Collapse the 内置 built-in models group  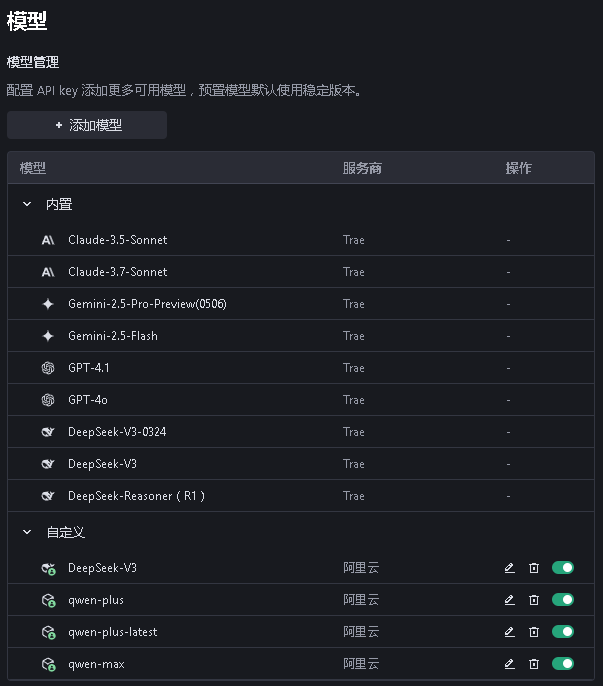point(27,204)
